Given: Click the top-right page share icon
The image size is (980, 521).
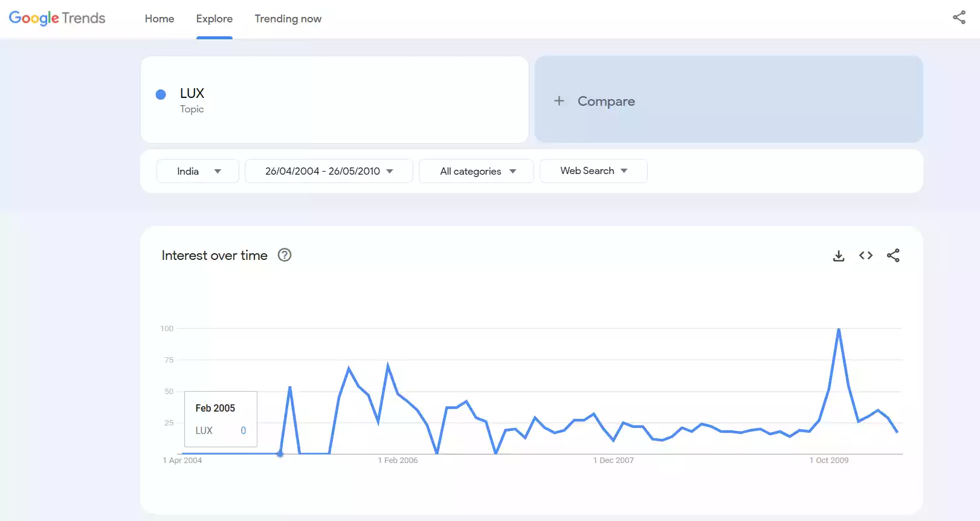Looking at the screenshot, I should [959, 18].
